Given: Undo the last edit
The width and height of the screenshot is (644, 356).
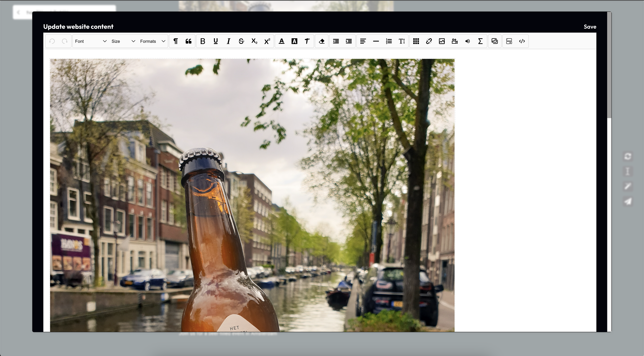Looking at the screenshot, I should [x=52, y=41].
